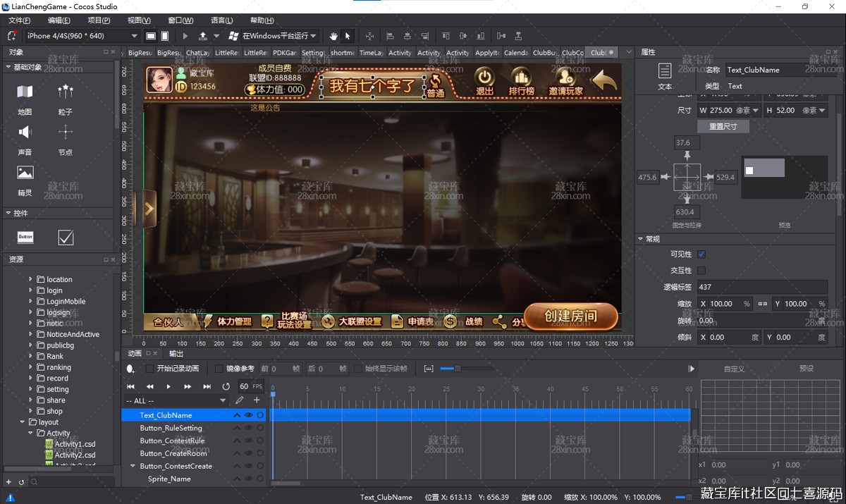Select the 精灵 sprite object icon
Image resolution: width=846 pixels, height=504 pixels.
[25, 173]
